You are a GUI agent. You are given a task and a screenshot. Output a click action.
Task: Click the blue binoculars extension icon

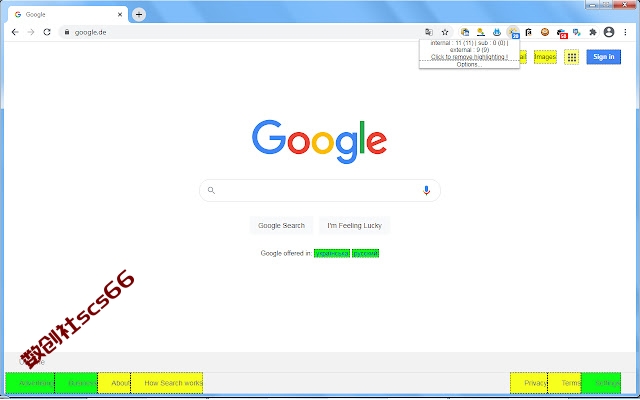pyautogui.click(x=497, y=32)
